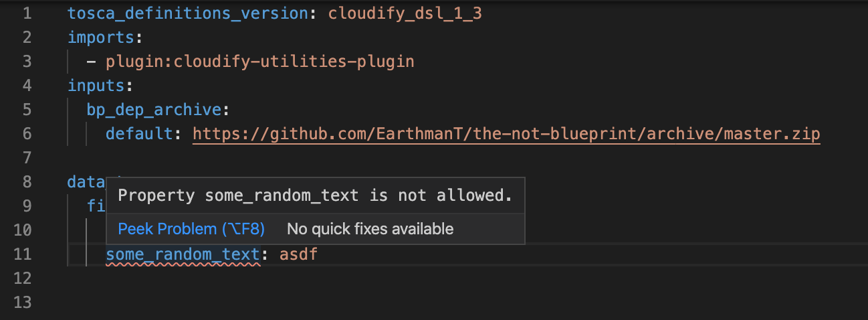Click line number 1 in gutter
Image resolution: width=868 pixels, height=320 pixels.
[26, 13]
